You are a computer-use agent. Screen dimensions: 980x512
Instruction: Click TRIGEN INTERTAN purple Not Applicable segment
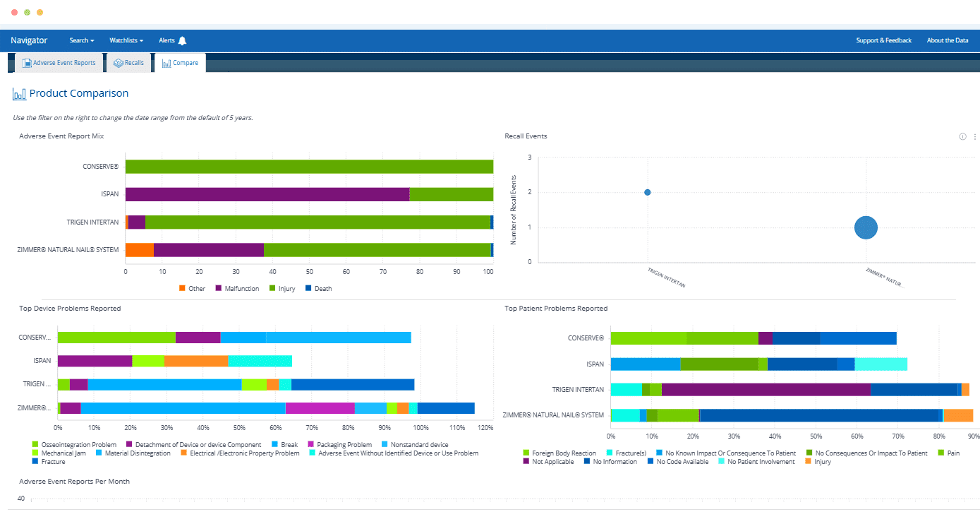[766, 390]
